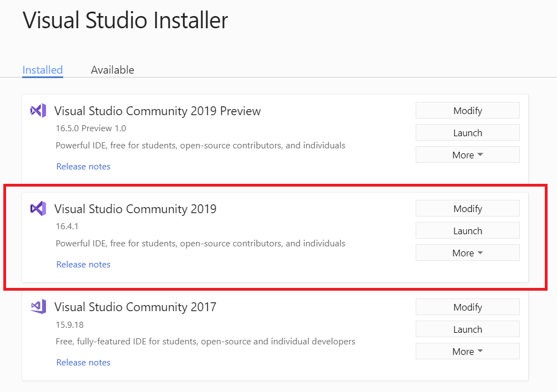Modify Visual Studio Community 2019
Screen dimensions: 557x392
click(467, 208)
